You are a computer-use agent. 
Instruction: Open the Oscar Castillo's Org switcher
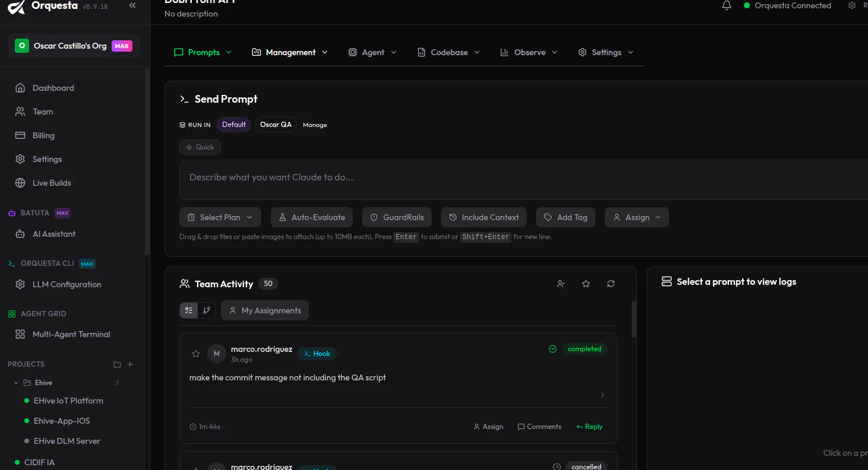click(x=74, y=46)
